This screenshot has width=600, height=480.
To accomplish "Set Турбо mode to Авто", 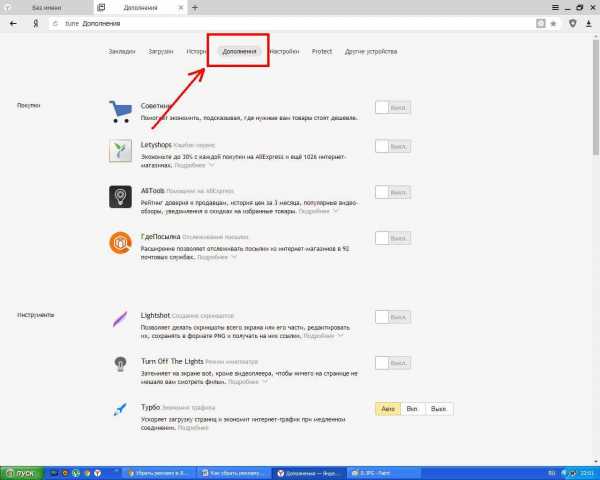I will click(388, 409).
